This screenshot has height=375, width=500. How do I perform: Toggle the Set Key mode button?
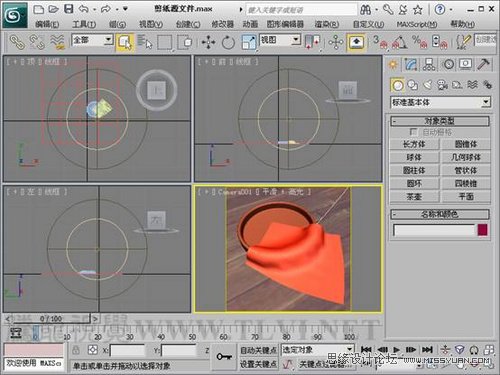[258, 364]
